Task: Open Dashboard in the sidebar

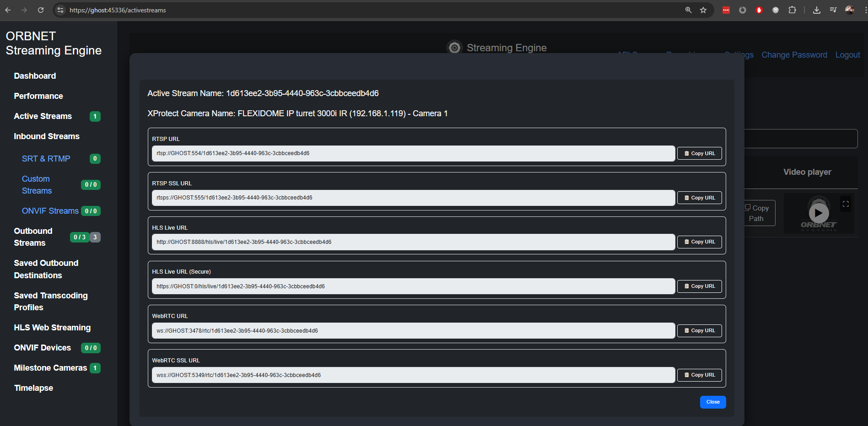Action: point(35,76)
